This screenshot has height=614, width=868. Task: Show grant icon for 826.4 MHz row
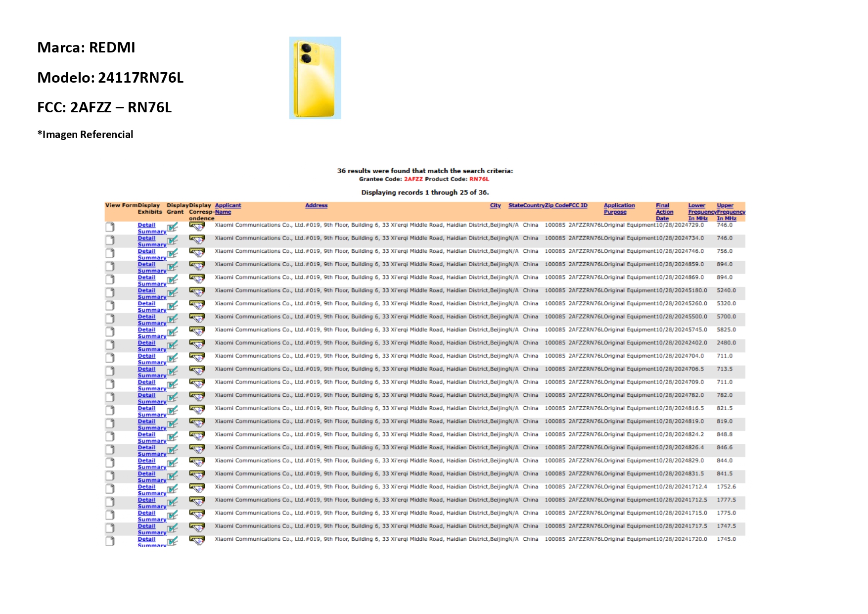172,450
